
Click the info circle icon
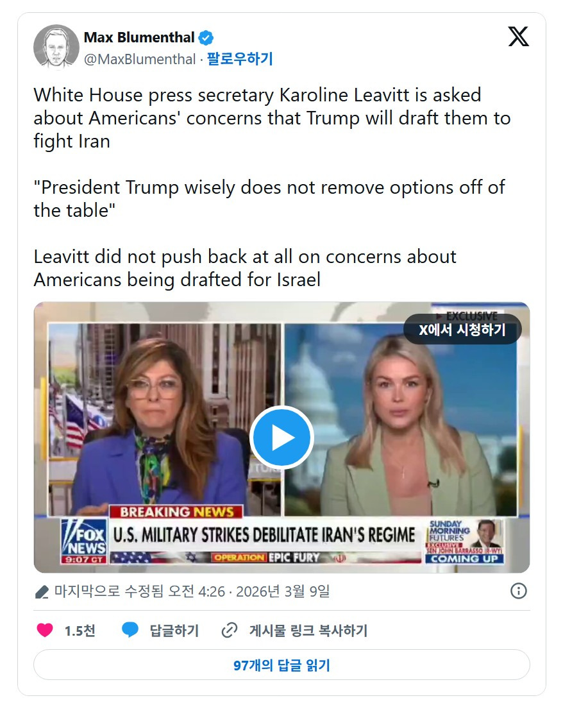click(x=518, y=591)
